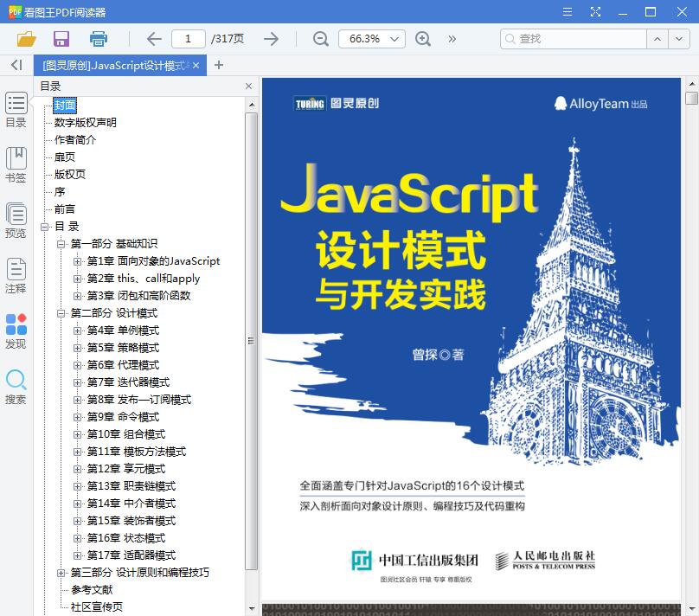
Task: Open the title bar hamburger menu
Action: coord(568,11)
